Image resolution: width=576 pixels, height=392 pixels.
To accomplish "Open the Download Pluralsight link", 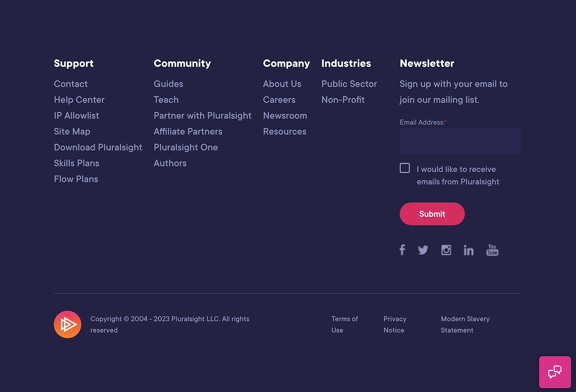I will (98, 147).
